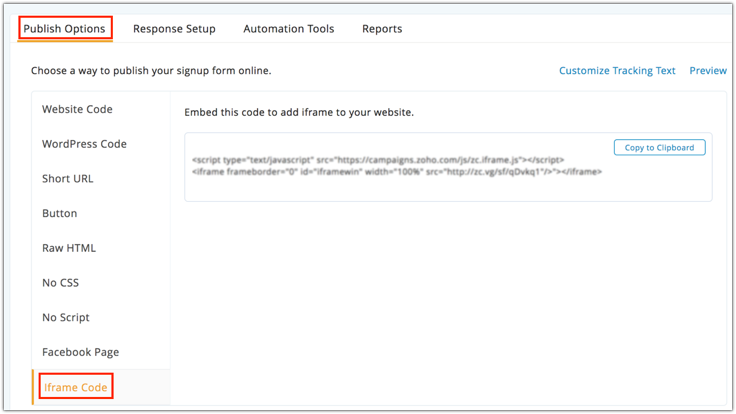Click the Customize Tracking Text link
The width and height of the screenshot is (736, 414).
617,71
